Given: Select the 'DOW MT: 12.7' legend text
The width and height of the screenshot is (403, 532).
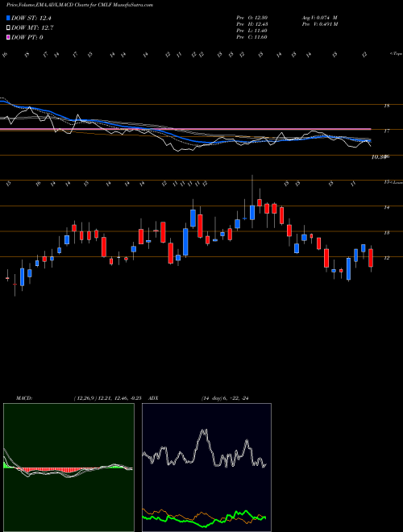Looking at the screenshot, I should (32, 28).
